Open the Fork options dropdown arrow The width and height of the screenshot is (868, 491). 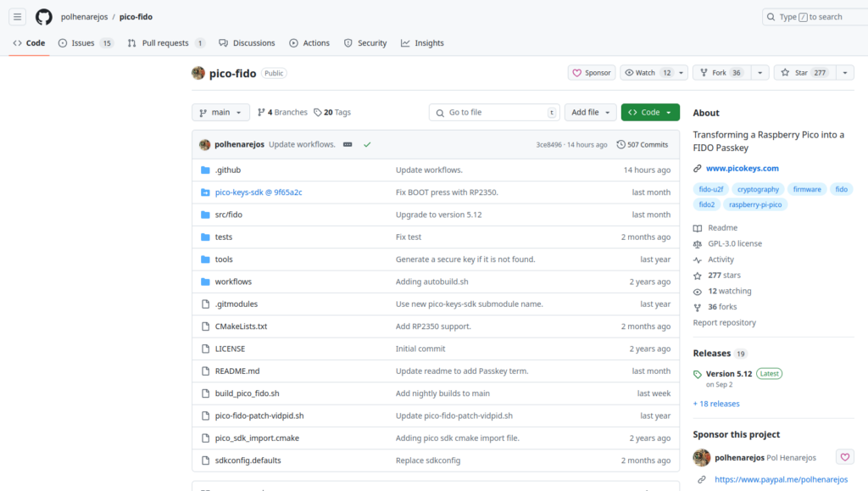[759, 73]
